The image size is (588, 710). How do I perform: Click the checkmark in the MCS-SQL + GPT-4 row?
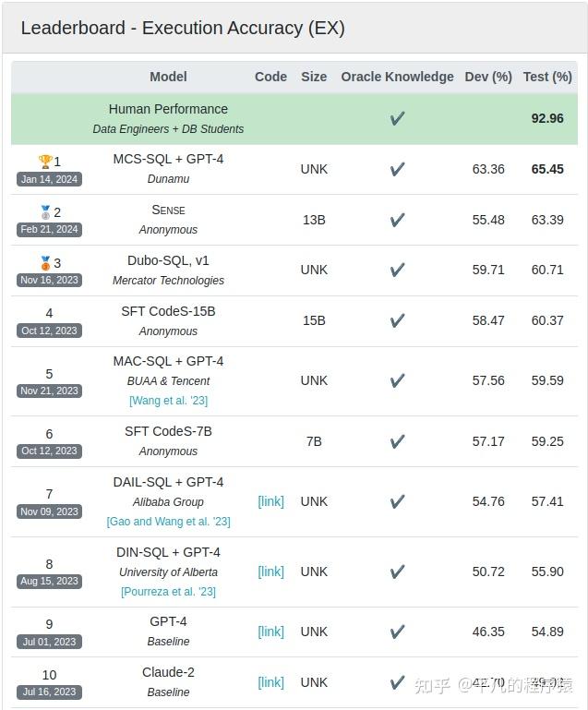pos(398,169)
